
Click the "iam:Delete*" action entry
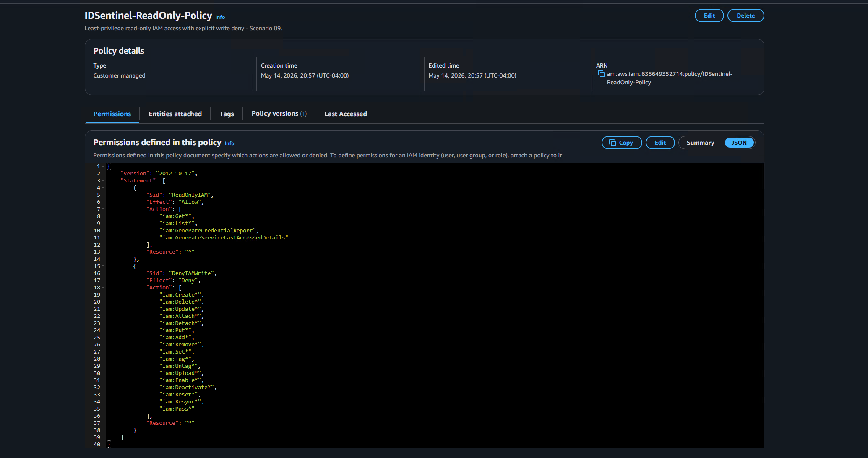click(x=181, y=302)
